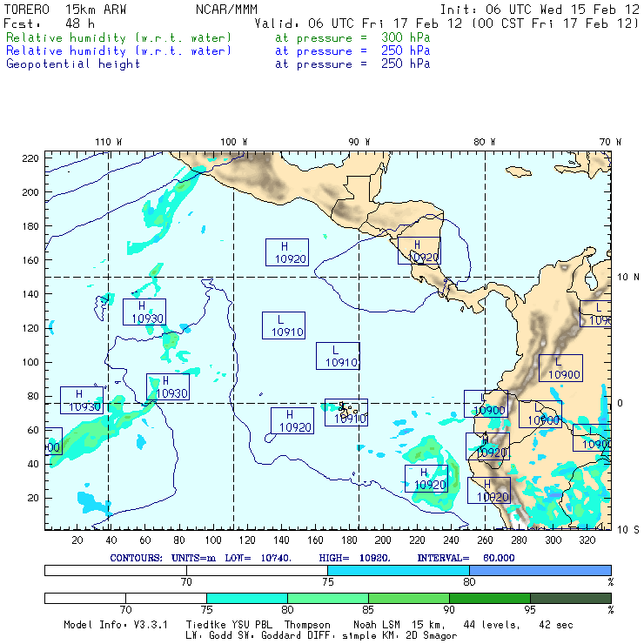Click the green "Relative humidity (w.r.t. water)" legend line
This screenshot has height=644, width=644.
point(118,37)
